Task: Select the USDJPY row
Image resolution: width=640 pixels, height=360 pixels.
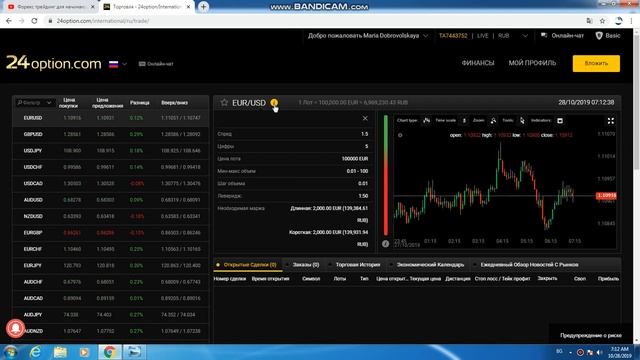Action: 110,151
